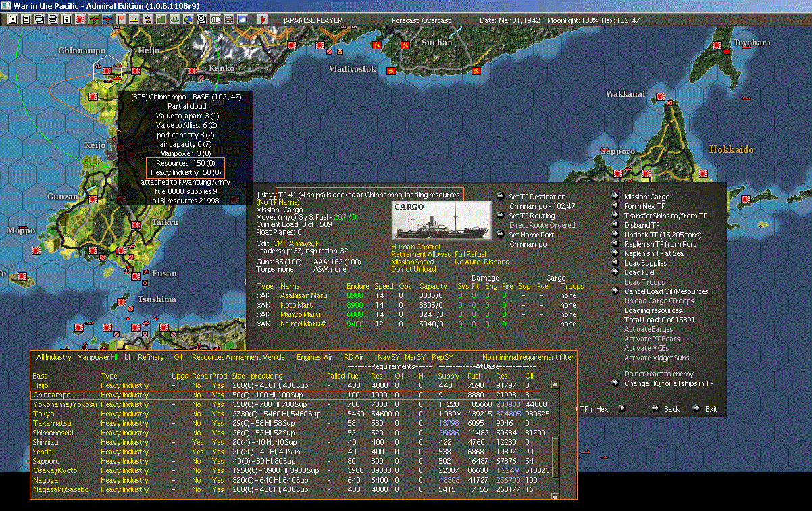The width and height of the screenshot is (812, 511).
Task: Click arrow icon beside Replenish TF at Sea
Action: point(615,253)
